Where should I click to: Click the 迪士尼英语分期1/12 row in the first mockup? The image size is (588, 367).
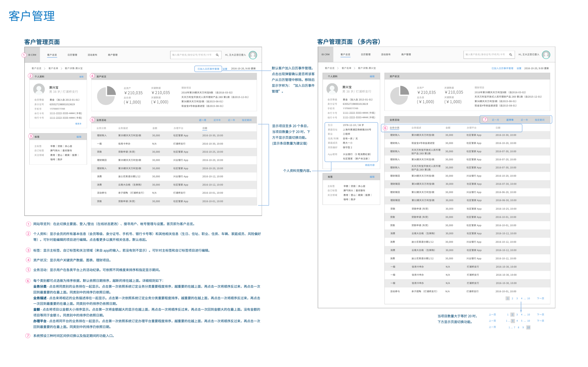coord(174,177)
